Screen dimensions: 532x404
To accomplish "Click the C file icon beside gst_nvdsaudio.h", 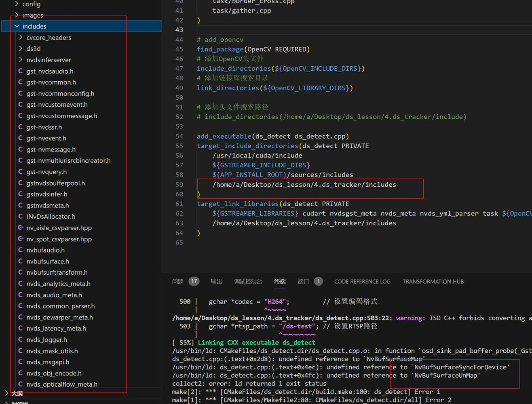I will [20, 71].
